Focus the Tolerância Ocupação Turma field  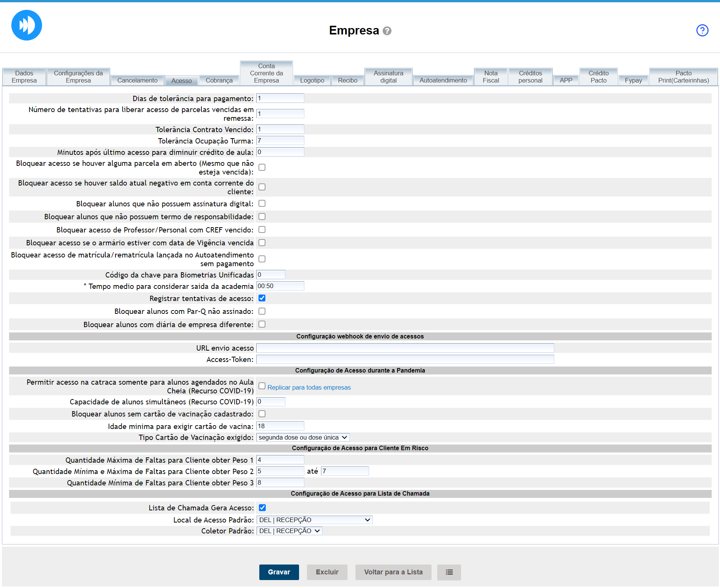coord(280,141)
